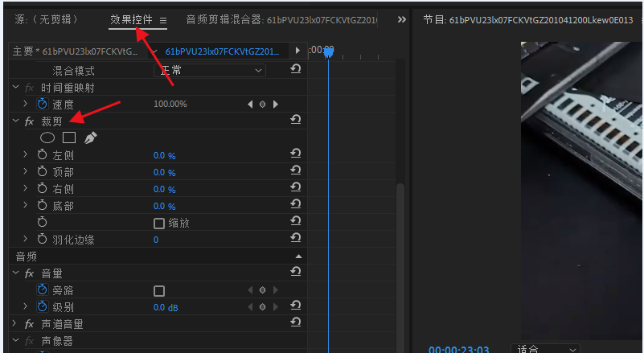This screenshot has height=353, width=644.
Task: Expand the 速度 property
Action: coord(26,104)
